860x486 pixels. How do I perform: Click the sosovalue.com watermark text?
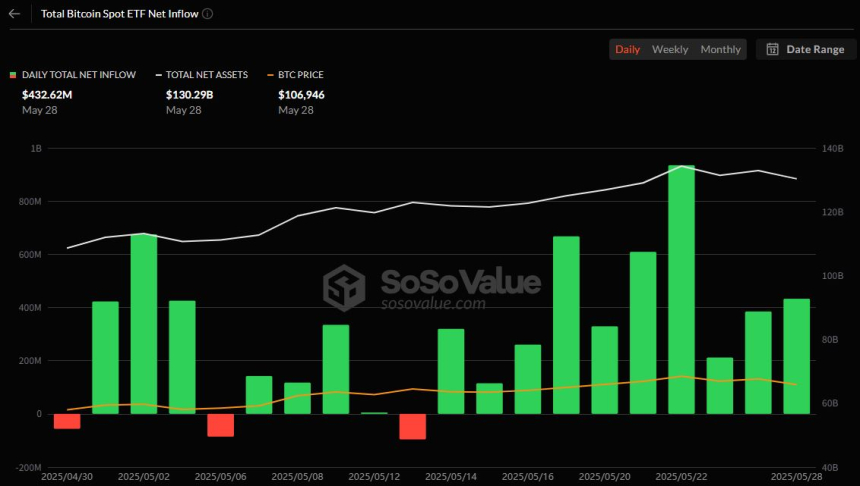point(432,304)
